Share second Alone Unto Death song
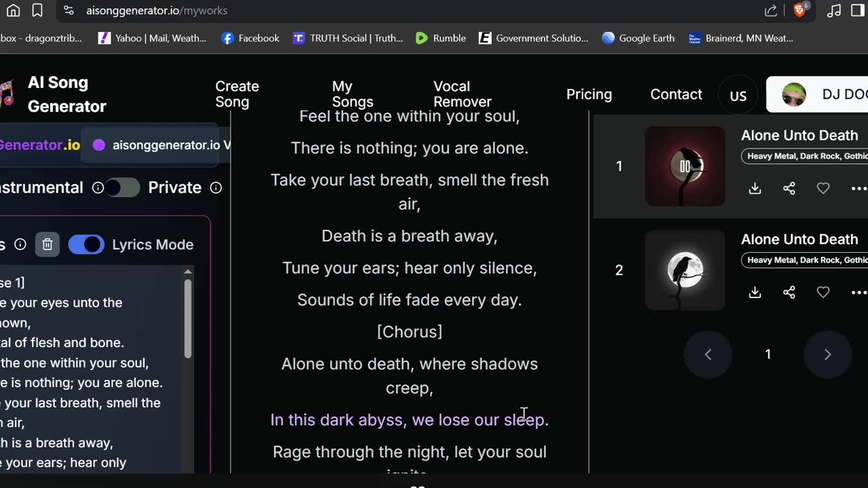 [789, 292]
